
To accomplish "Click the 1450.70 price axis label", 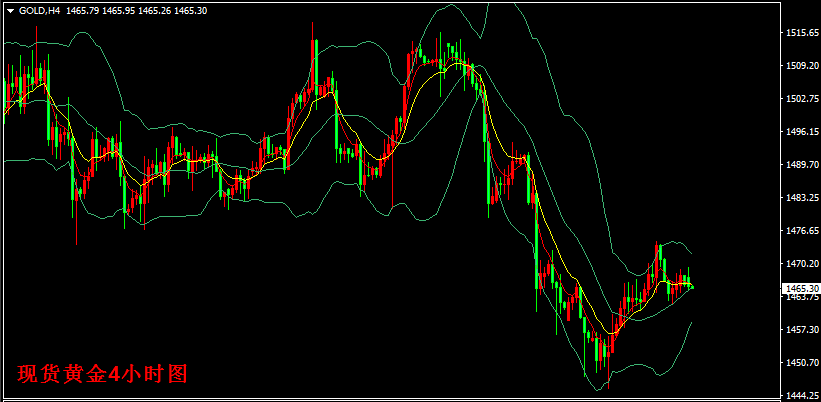I will tap(802, 362).
